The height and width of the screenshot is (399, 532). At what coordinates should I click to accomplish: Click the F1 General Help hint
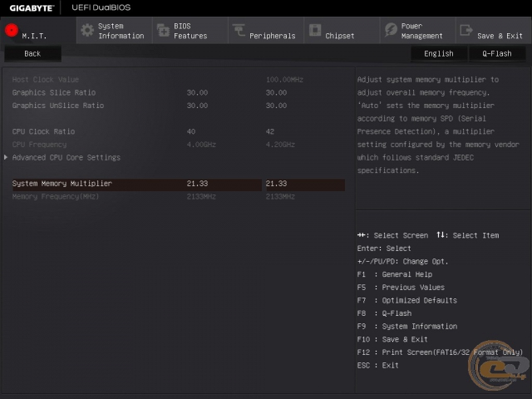click(395, 274)
